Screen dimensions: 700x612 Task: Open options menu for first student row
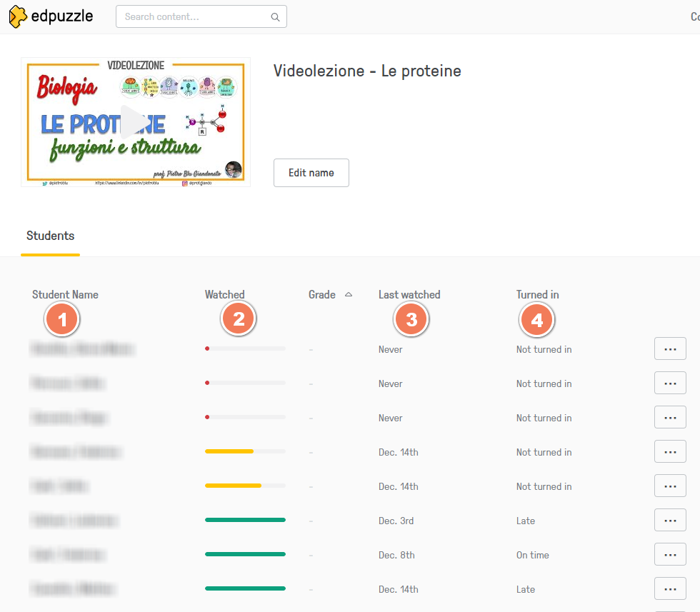pyautogui.click(x=670, y=349)
